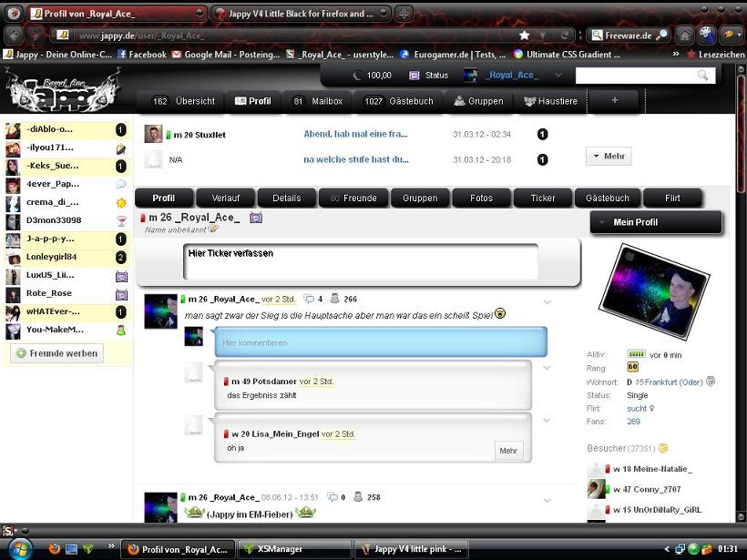Open the Fans count 269 link
The width and height of the screenshot is (747, 560).
pos(633,422)
